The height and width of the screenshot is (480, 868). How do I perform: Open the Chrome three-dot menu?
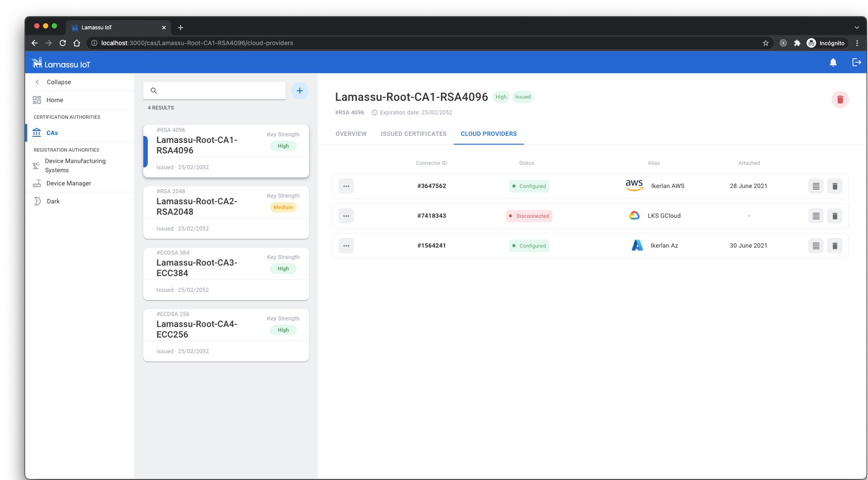coord(857,43)
